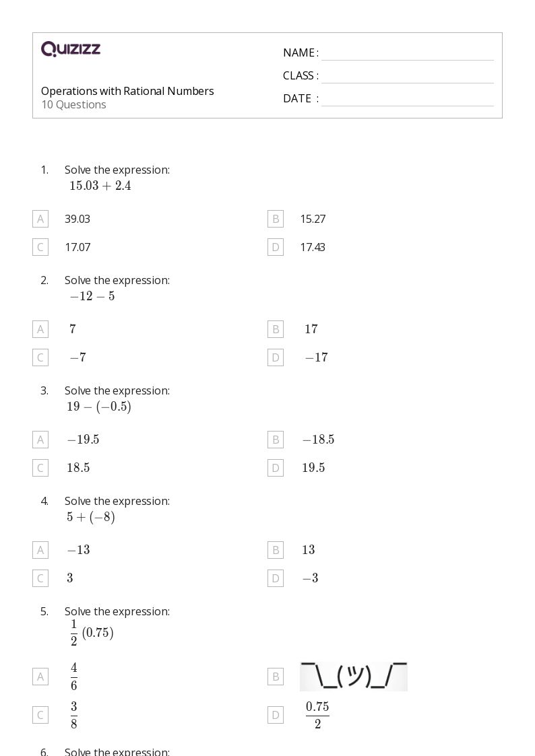Mark box D for answer 19.5
Image resolution: width=535 pixels, height=756 pixels.
coord(276,468)
